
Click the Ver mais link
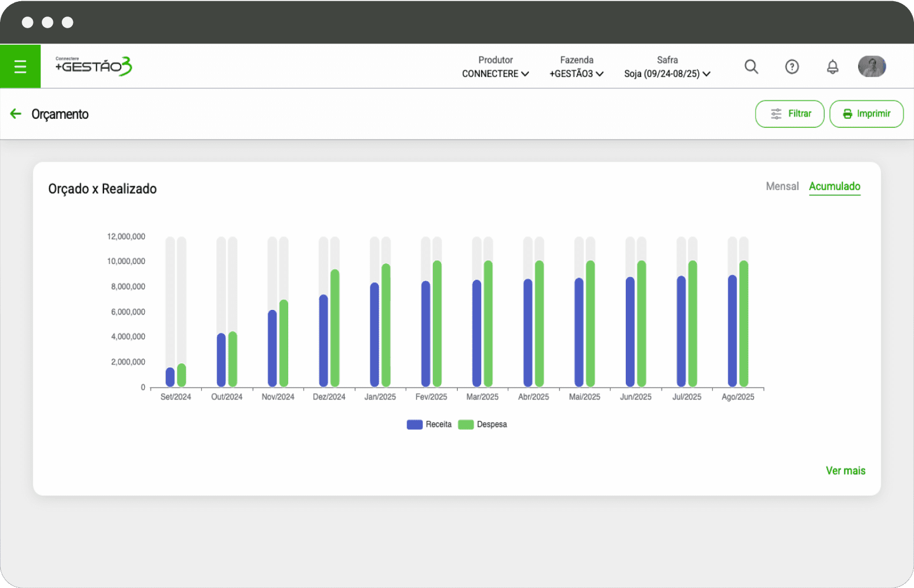click(845, 470)
